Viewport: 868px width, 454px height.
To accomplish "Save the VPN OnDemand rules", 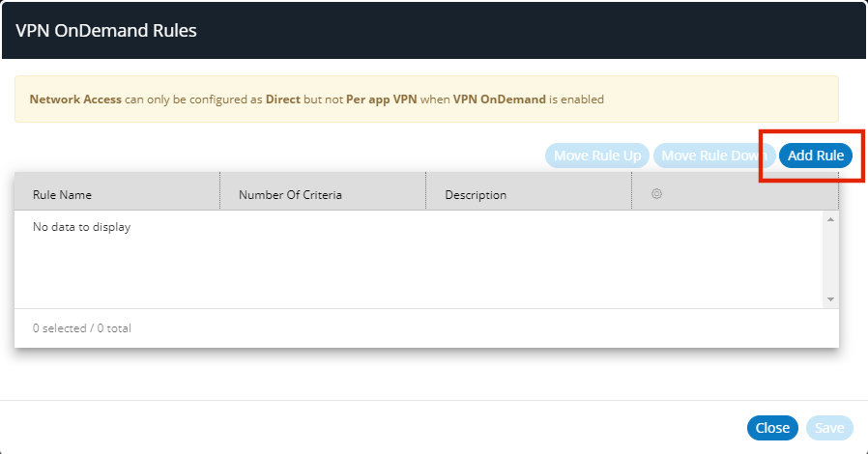I will [829, 428].
